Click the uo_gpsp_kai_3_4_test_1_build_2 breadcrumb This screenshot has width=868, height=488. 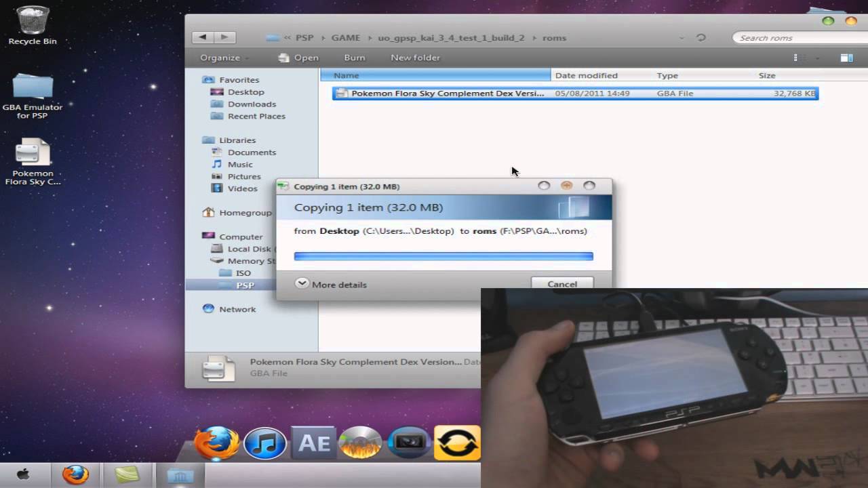coord(451,38)
